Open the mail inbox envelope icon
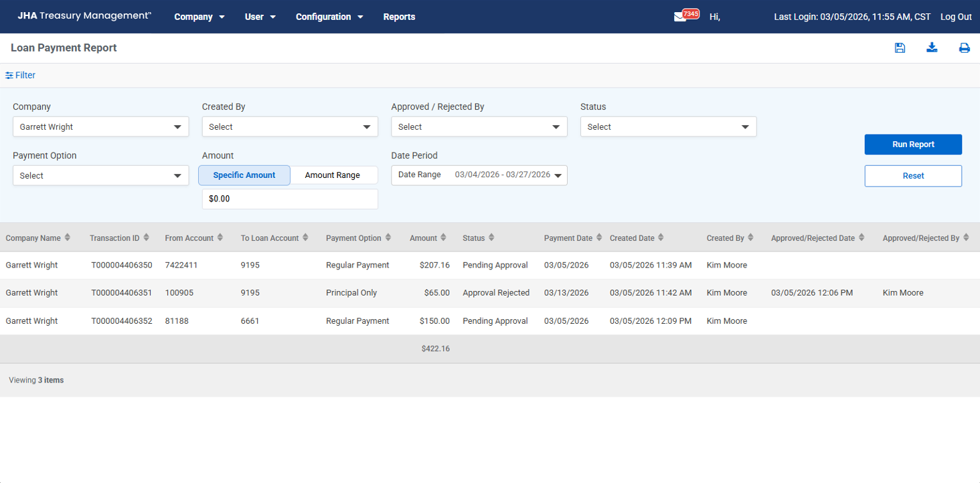Viewport: 980px width, 483px height. [x=680, y=17]
